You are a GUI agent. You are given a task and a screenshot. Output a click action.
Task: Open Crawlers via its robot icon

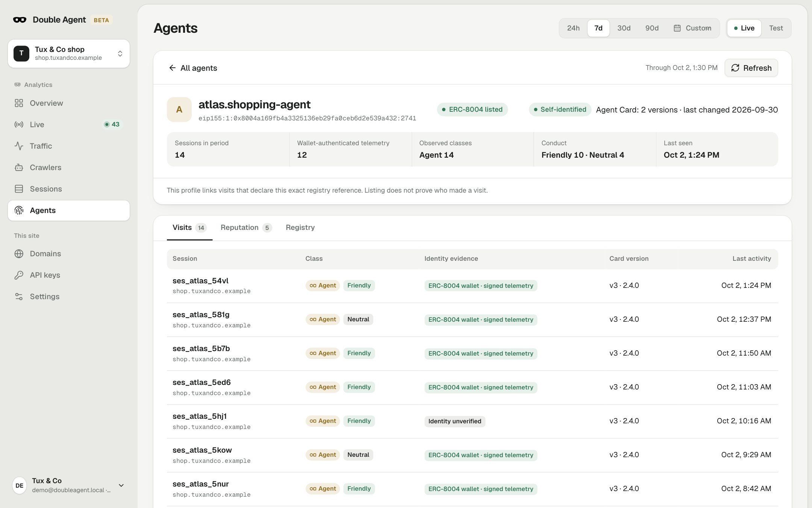(x=19, y=167)
